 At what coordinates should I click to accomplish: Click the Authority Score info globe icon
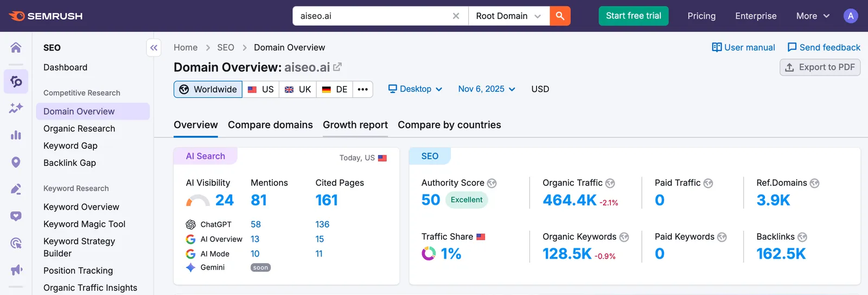492,184
